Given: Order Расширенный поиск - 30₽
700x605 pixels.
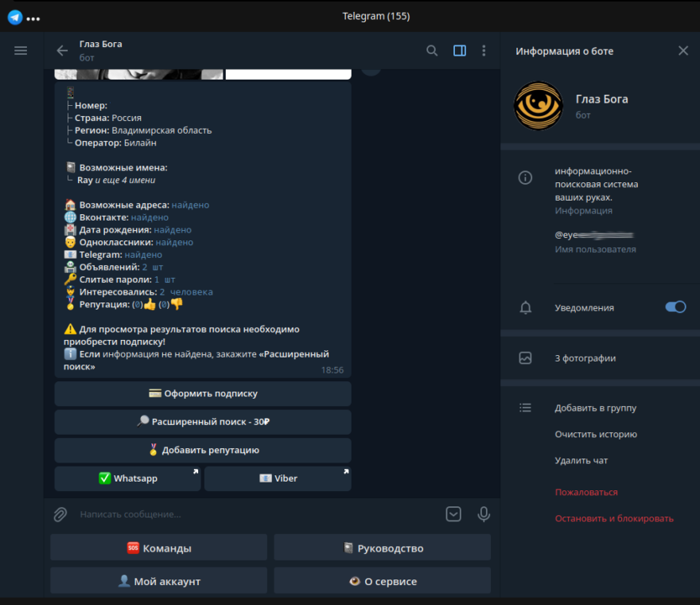Looking at the screenshot, I should 202,422.
